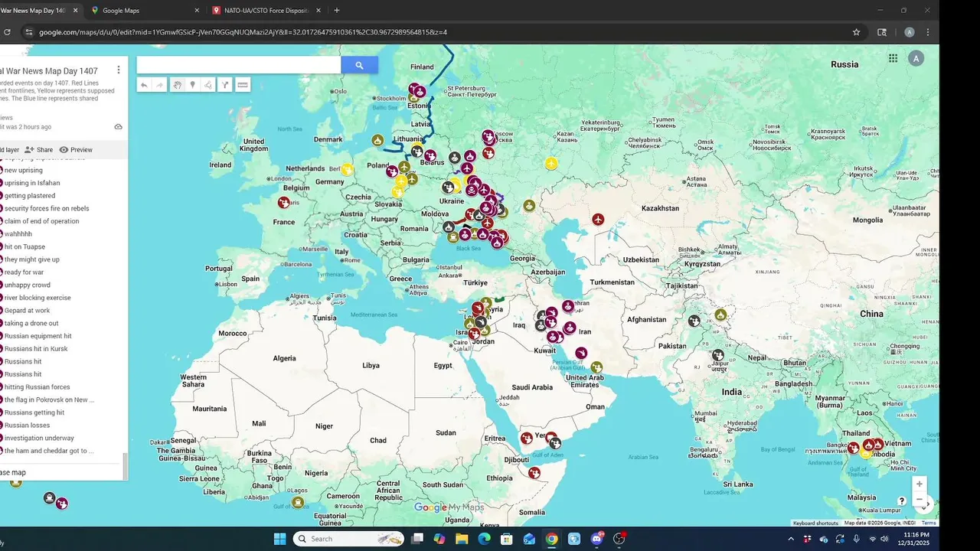
Task: Open the Google account avatar on map
Action: (916, 58)
